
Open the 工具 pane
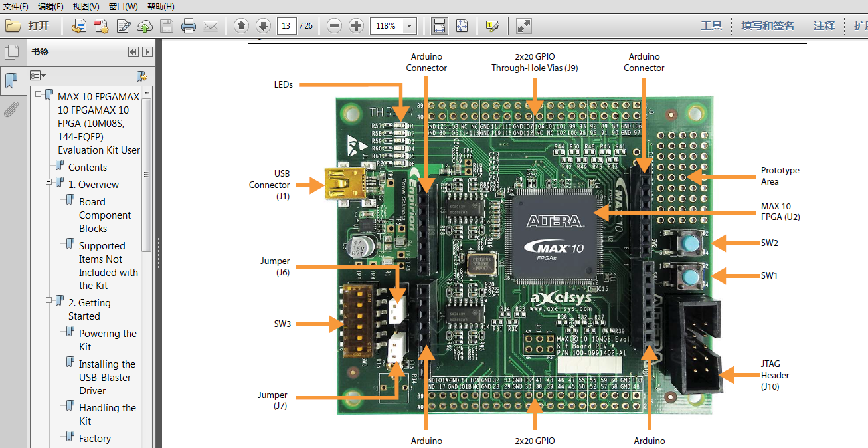(711, 26)
